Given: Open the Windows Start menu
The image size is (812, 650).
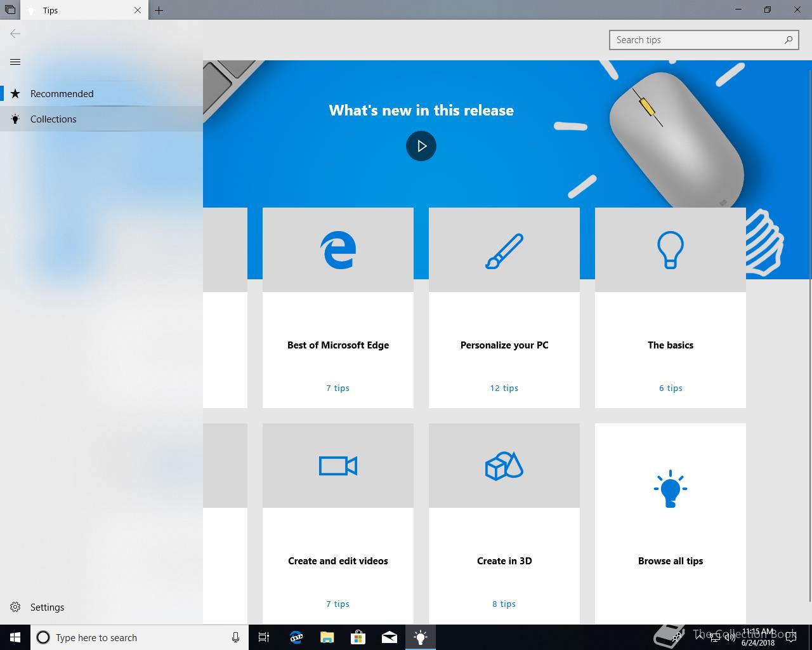Looking at the screenshot, I should [x=15, y=637].
